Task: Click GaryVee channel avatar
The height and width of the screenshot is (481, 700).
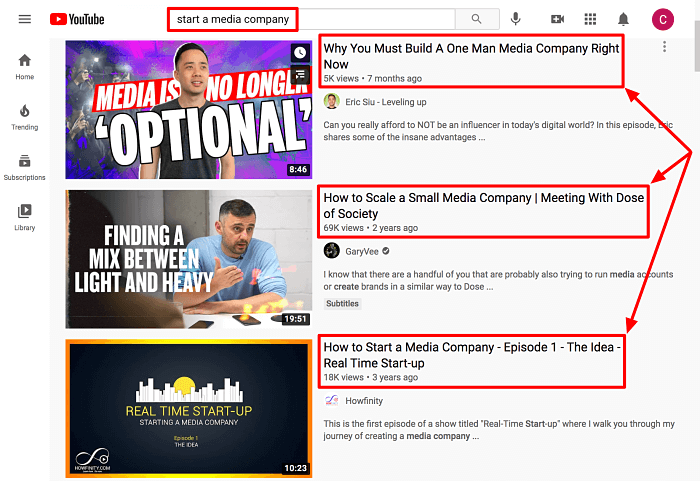Action: 331,251
